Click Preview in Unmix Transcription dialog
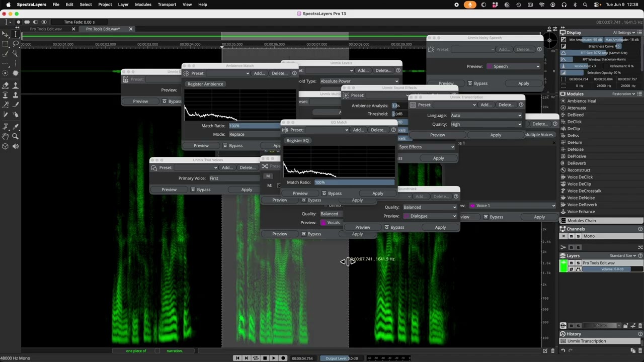Image resolution: width=644 pixels, height=362 pixels. (437, 135)
